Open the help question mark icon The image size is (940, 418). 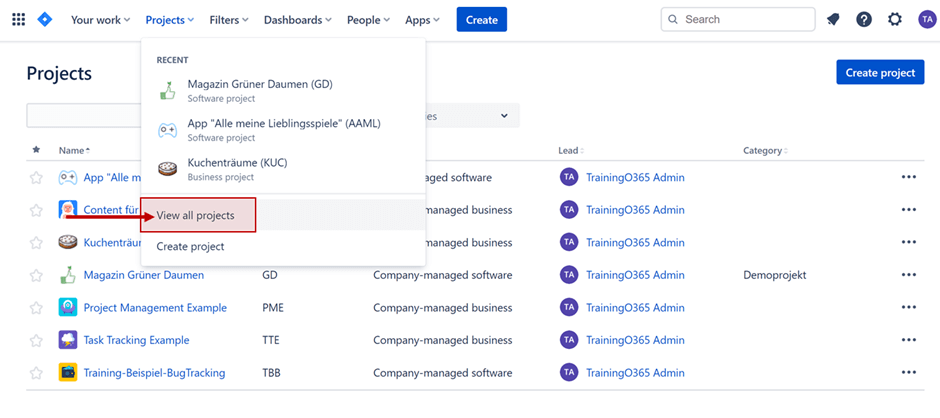pyautogui.click(x=864, y=20)
